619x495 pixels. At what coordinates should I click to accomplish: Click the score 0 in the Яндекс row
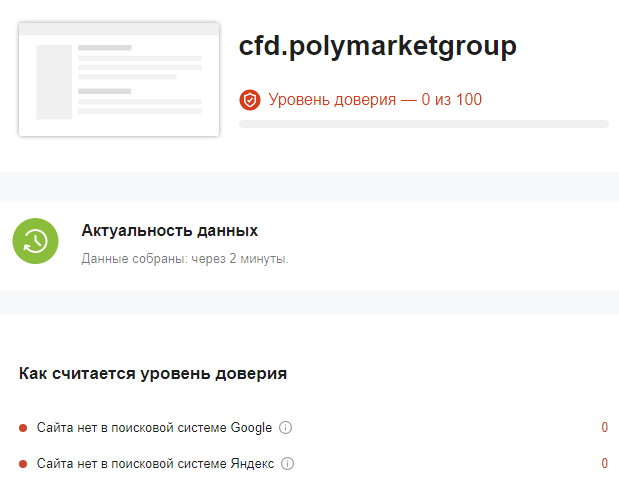click(x=604, y=464)
